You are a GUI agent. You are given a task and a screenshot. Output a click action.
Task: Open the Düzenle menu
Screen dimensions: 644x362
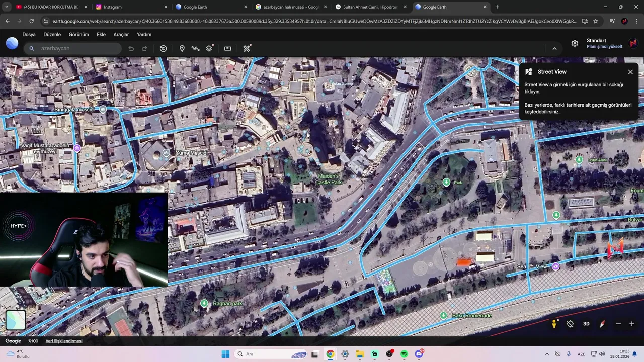tap(52, 35)
